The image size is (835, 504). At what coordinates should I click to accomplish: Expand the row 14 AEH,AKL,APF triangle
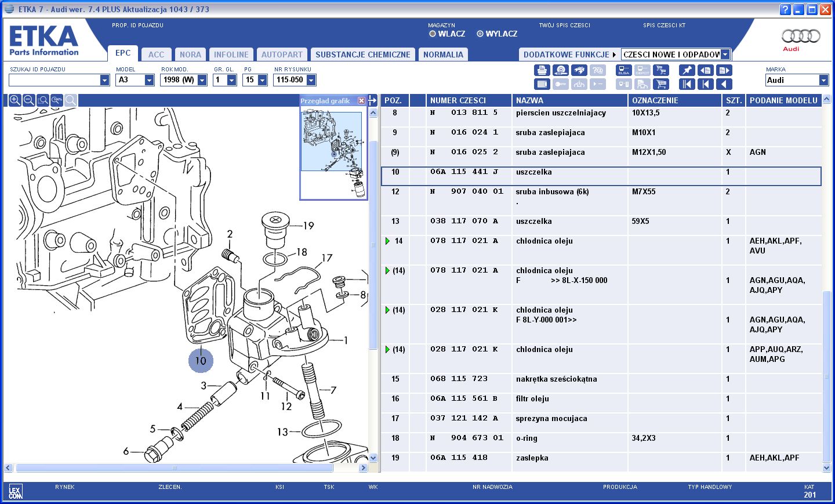tap(388, 241)
